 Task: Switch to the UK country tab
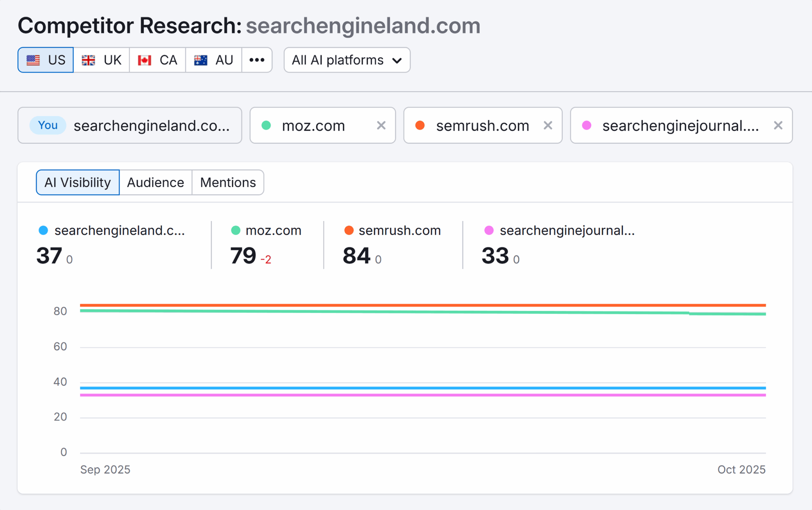(101, 60)
